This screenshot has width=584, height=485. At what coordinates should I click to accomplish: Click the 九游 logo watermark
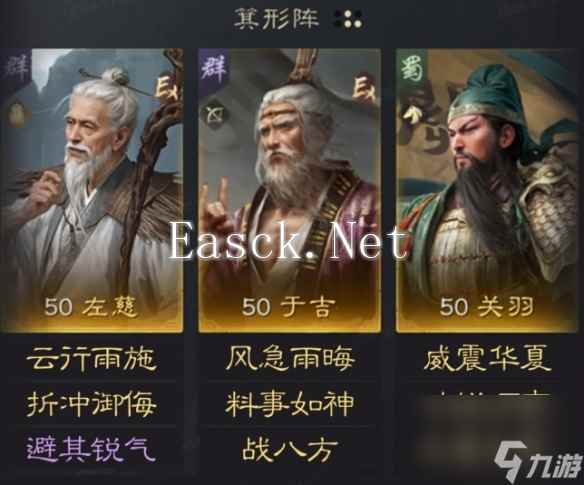pos(538,460)
